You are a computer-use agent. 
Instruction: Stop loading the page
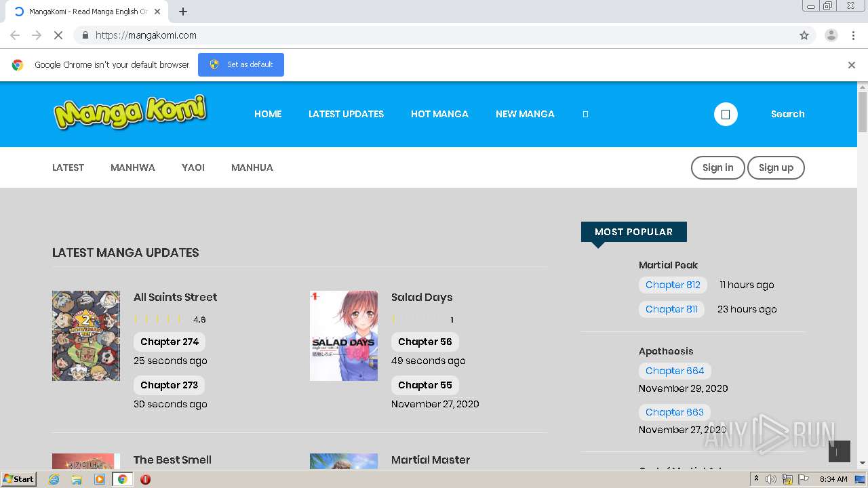click(x=58, y=35)
